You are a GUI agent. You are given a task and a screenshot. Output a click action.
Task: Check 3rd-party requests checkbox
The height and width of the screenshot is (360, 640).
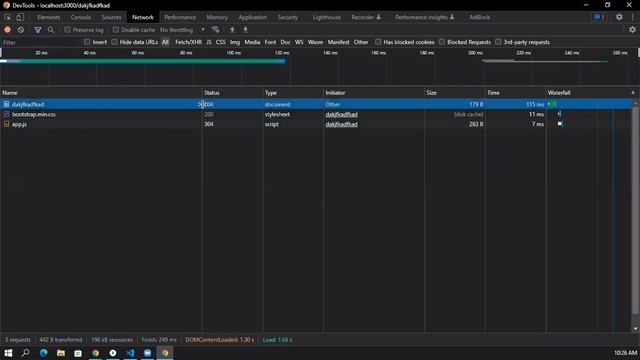click(x=498, y=42)
